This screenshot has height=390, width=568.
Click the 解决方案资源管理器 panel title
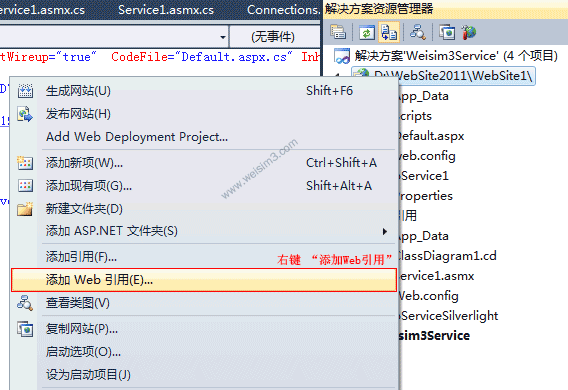(379, 9)
